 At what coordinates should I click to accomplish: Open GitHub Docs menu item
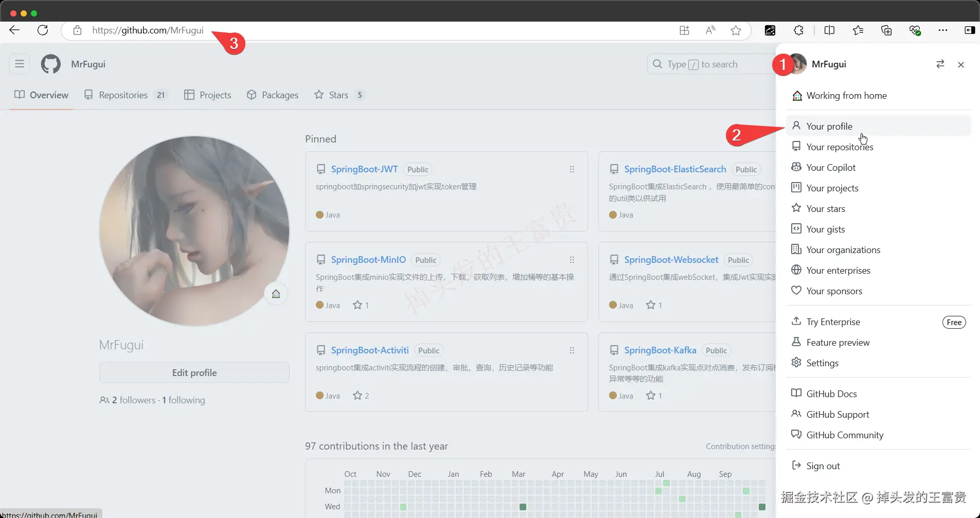tap(878, 394)
